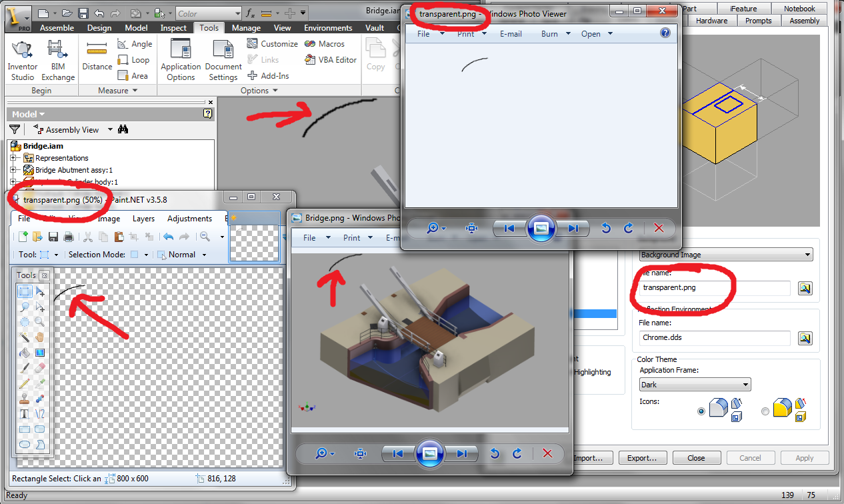Screen dimensions: 844x504
Task: Activate the Distance measure tool
Action: click(97, 57)
